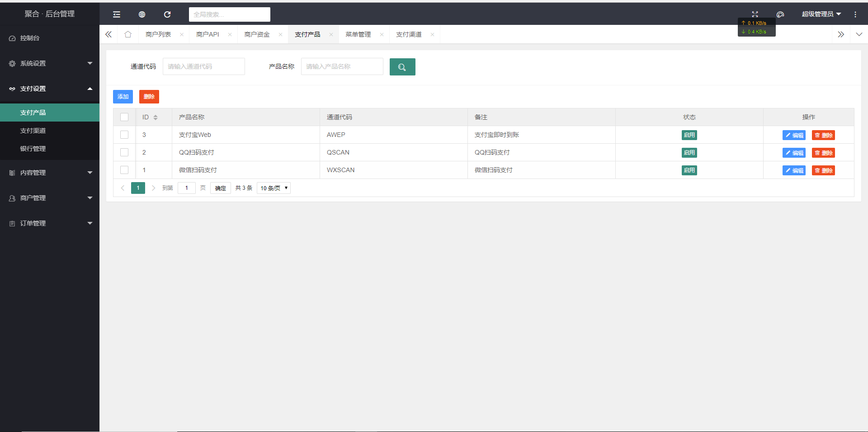Image resolution: width=868 pixels, height=432 pixels.
Task: Open the 超级管理员 user dropdown
Action: [x=821, y=14]
